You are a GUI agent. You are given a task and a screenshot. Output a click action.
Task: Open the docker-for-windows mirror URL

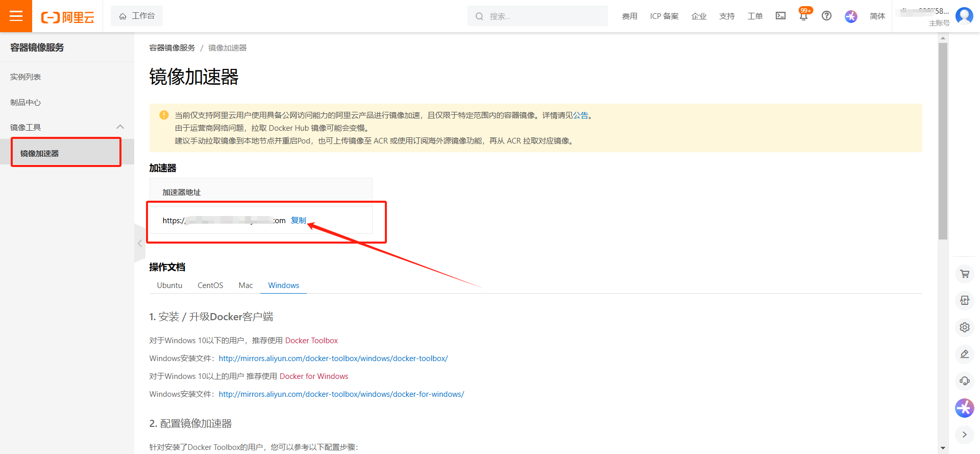click(341, 394)
